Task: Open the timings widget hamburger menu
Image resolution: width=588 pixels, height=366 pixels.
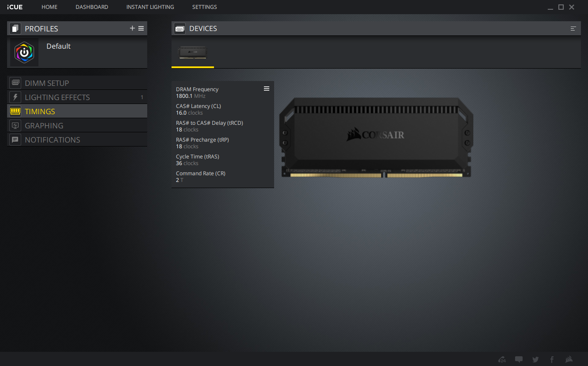Action: point(267,89)
